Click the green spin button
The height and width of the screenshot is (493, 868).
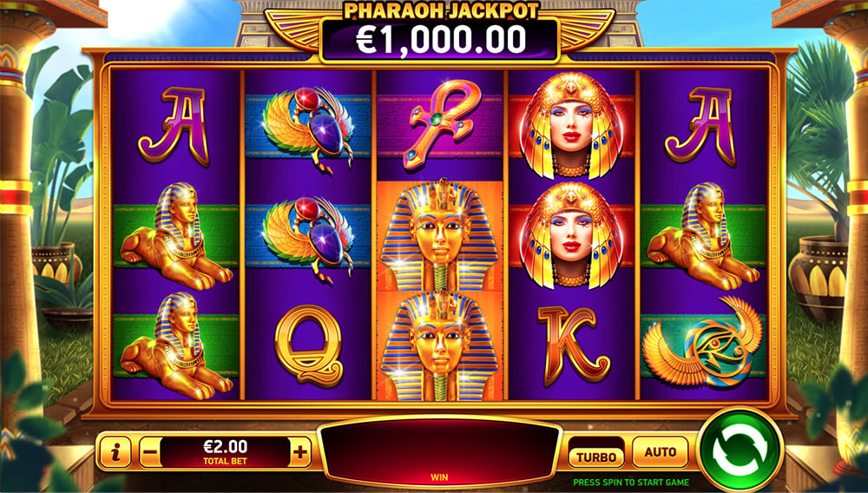740,450
